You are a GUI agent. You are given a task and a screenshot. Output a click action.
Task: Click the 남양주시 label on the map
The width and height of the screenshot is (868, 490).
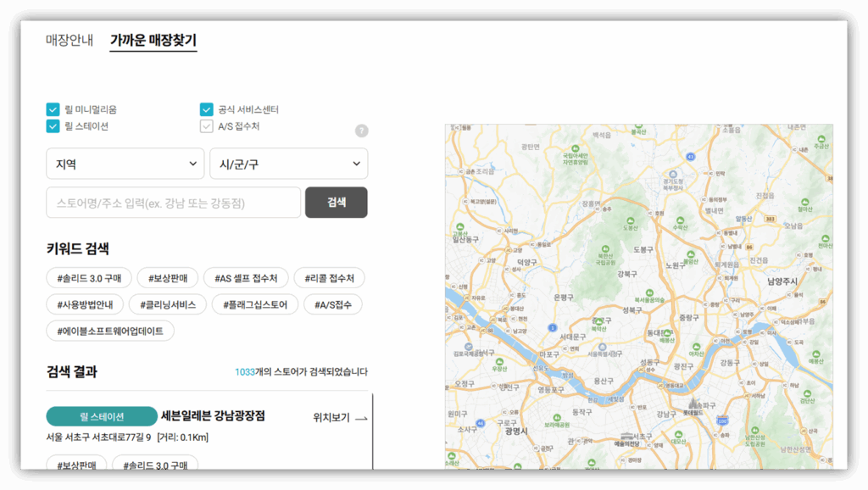(x=782, y=281)
